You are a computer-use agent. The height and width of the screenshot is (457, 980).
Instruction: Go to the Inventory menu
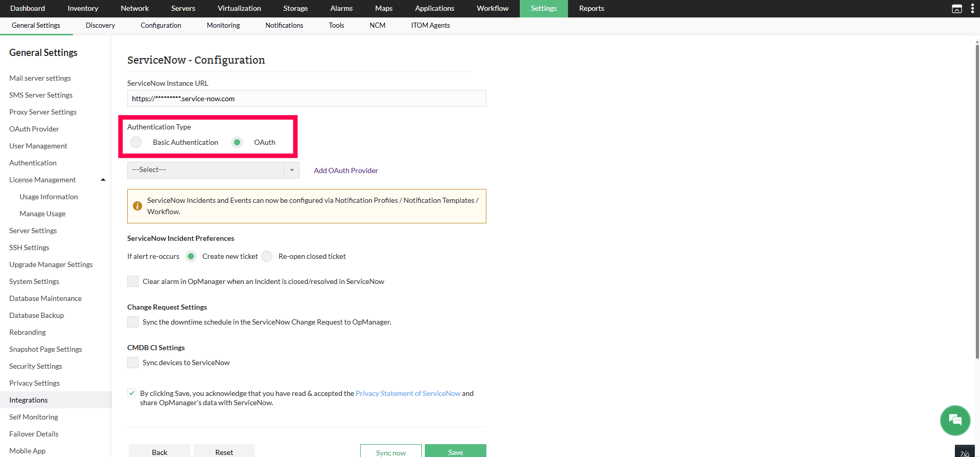click(x=83, y=8)
